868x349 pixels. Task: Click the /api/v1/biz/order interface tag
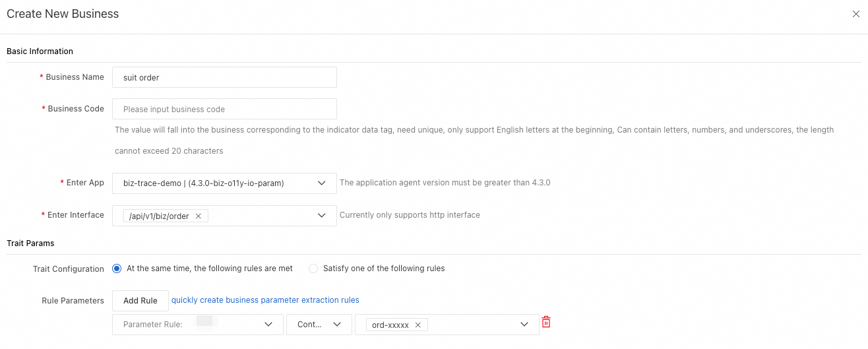[x=159, y=216]
